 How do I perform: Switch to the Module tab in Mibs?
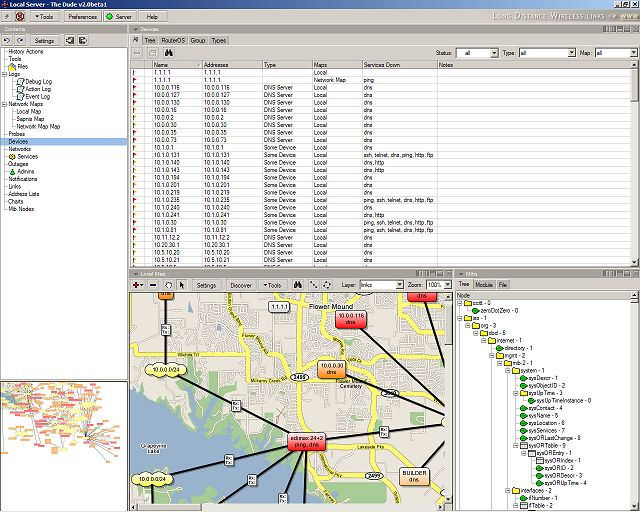point(483,285)
